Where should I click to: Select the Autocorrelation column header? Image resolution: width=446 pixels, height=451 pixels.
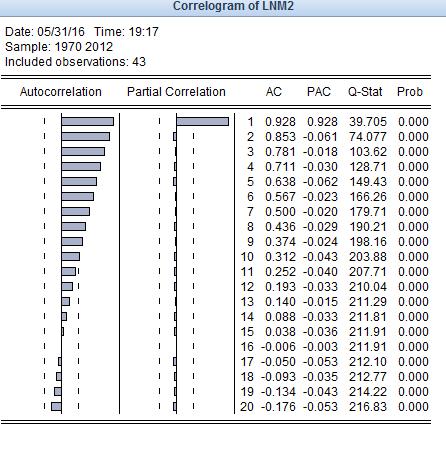tap(61, 92)
